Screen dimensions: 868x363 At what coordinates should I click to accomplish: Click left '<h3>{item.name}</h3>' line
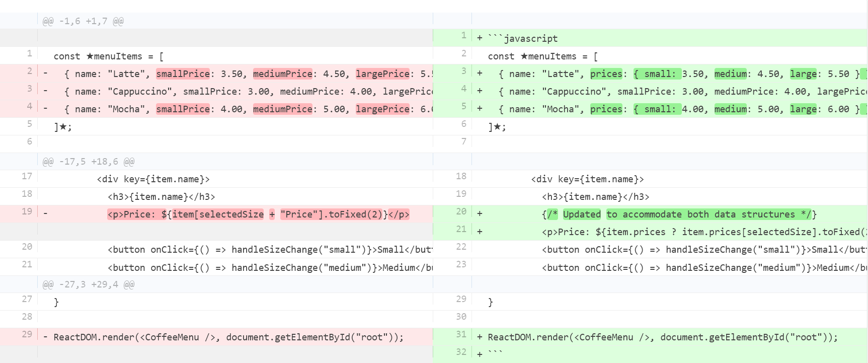[162, 197]
